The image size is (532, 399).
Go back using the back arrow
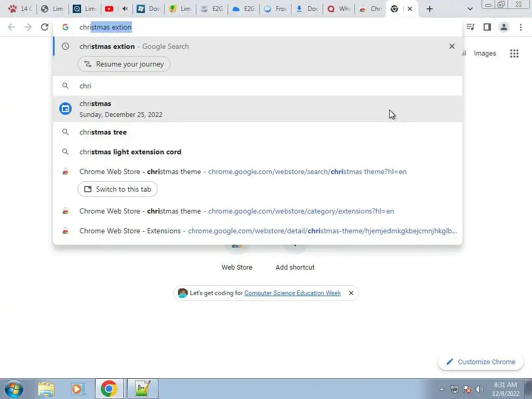[11, 27]
